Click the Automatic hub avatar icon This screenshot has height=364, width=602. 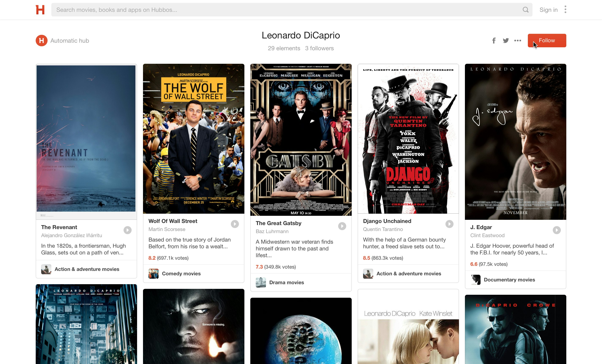(42, 41)
